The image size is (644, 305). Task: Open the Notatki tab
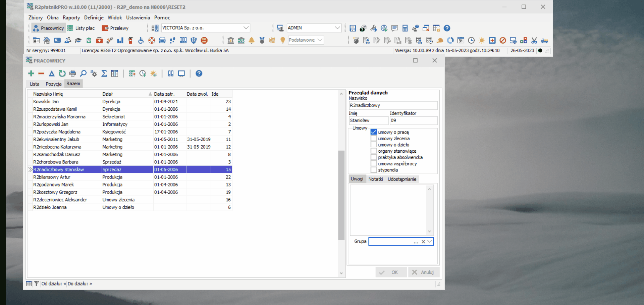375,179
